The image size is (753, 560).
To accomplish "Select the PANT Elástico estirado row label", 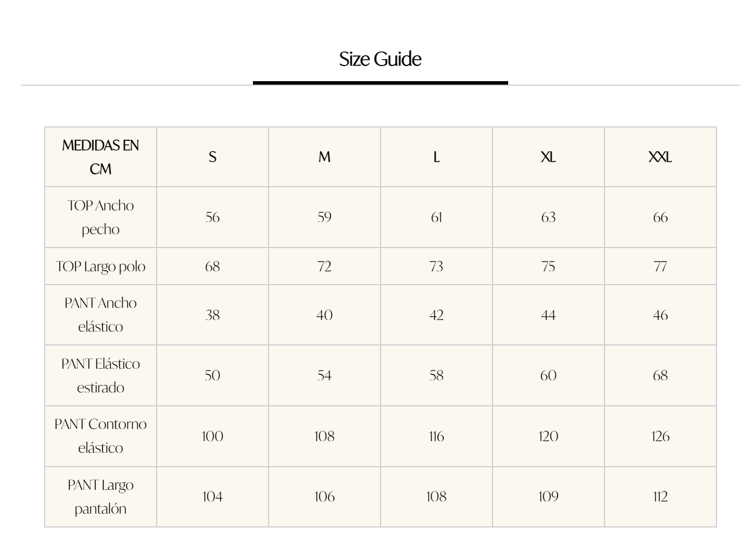I will 100,376.
